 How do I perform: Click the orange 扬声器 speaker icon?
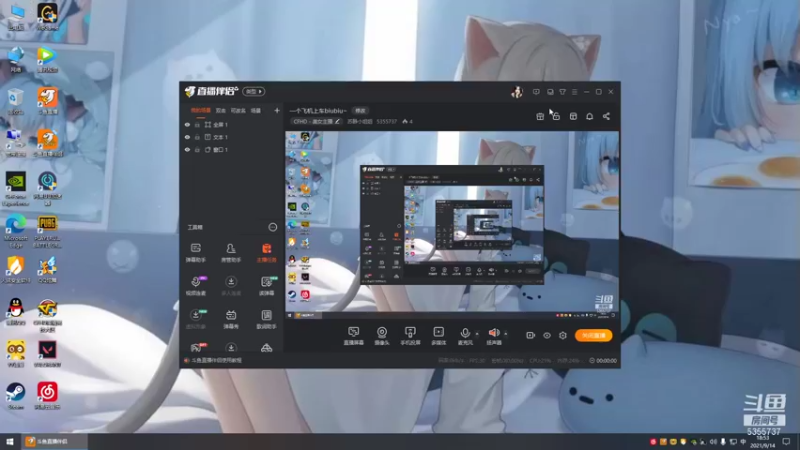(493, 333)
